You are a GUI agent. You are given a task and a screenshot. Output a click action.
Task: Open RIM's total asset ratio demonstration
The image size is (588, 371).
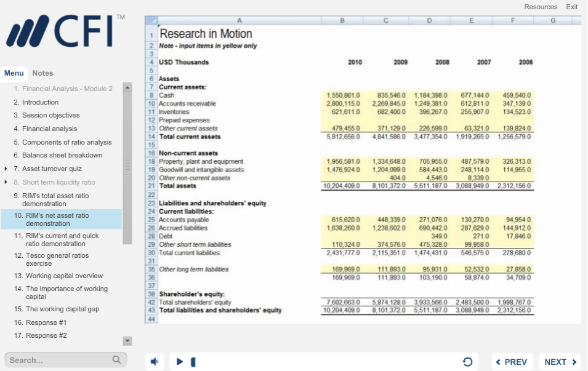[x=51, y=200]
